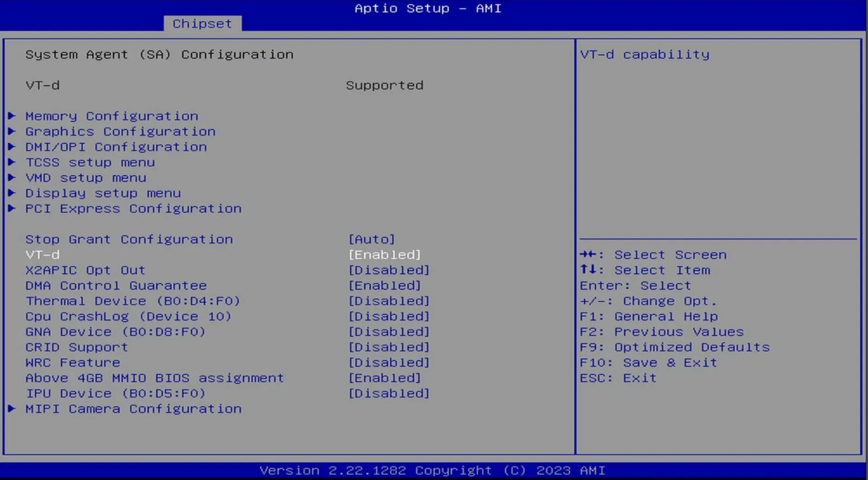Select the IPU Device Disabled value
Viewport: 868px width, 480px height.
click(x=389, y=393)
